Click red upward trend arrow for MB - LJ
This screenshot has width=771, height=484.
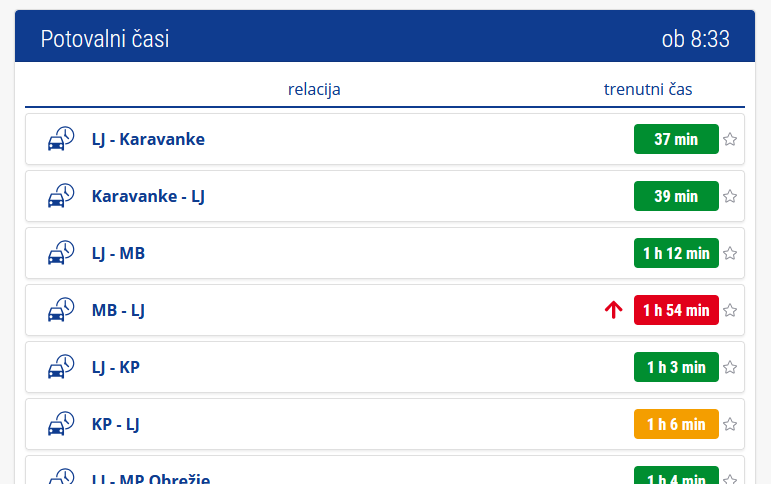(x=614, y=310)
